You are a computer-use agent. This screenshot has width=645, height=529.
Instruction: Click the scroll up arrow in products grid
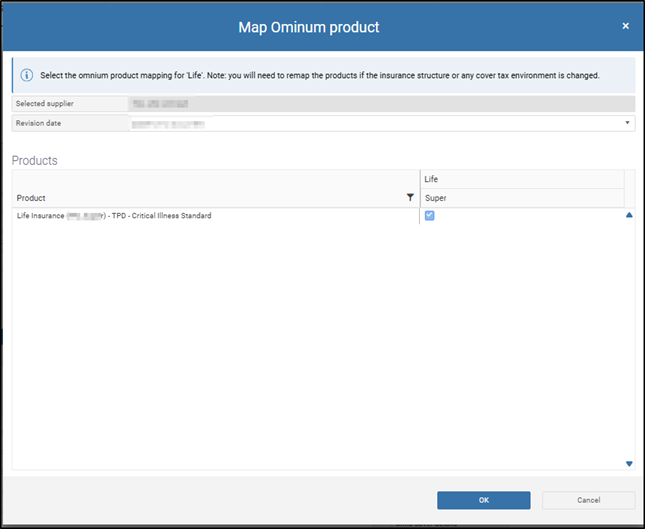[629, 215]
